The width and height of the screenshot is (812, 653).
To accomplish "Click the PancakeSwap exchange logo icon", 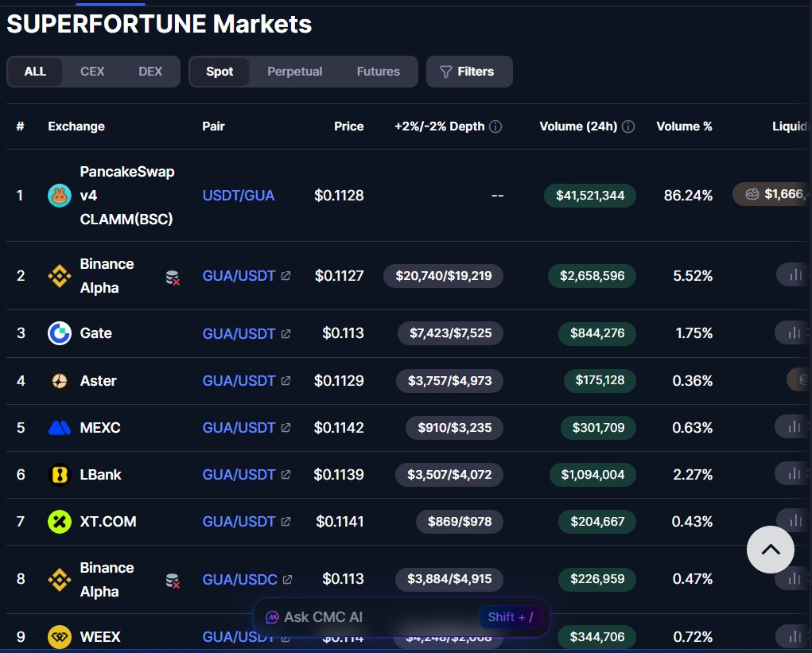I will tap(60, 196).
